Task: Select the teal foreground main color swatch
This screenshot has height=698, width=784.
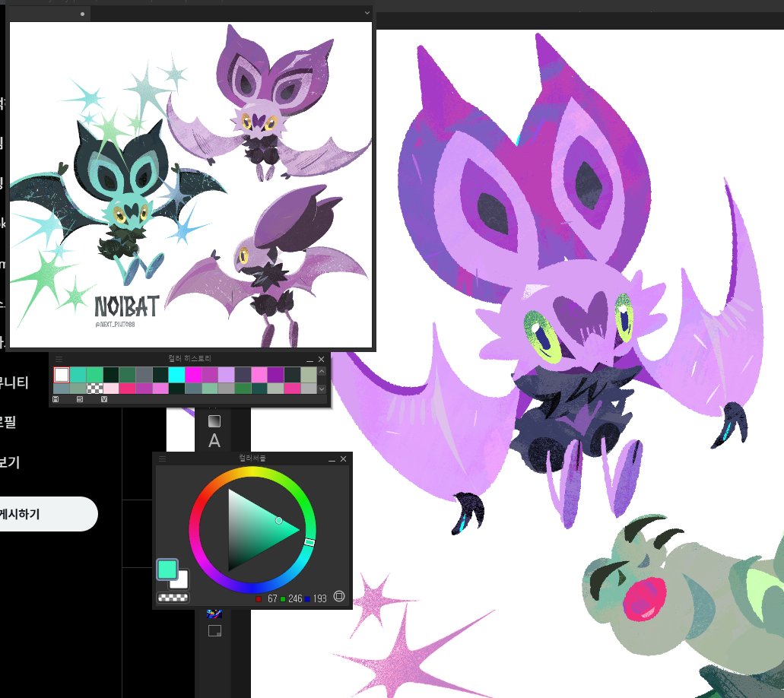Action: pos(167,569)
